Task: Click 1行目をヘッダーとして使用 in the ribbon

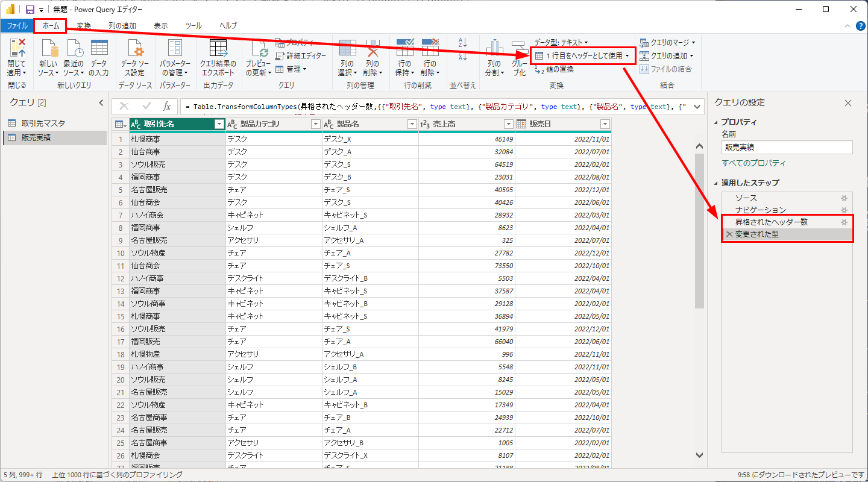Action: 582,56
